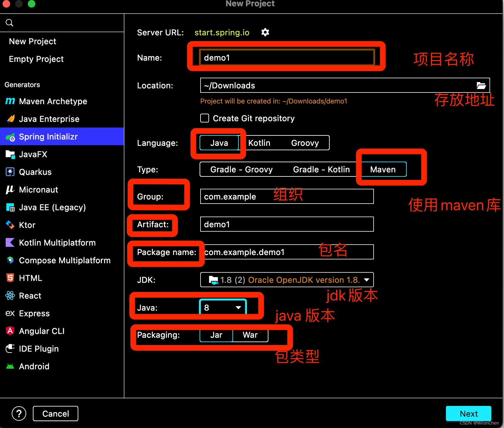This screenshot has height=428, width=504.
Task: Open start.spring.io server link
Action: [222, 33]
